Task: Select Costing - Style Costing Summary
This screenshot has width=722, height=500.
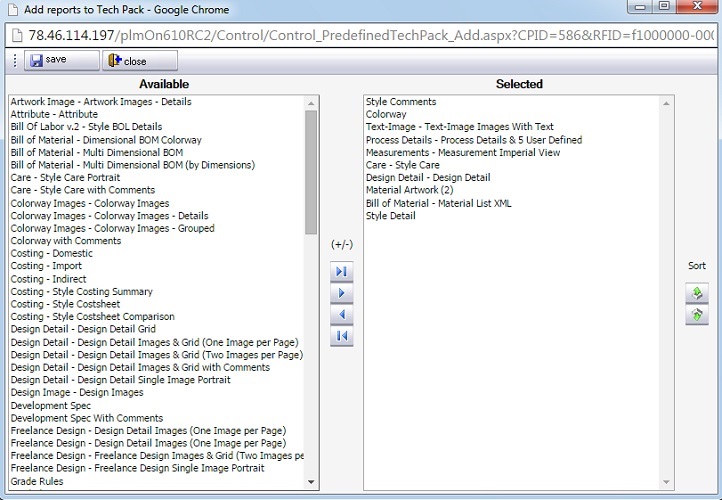Action: [x=82, y=291]
